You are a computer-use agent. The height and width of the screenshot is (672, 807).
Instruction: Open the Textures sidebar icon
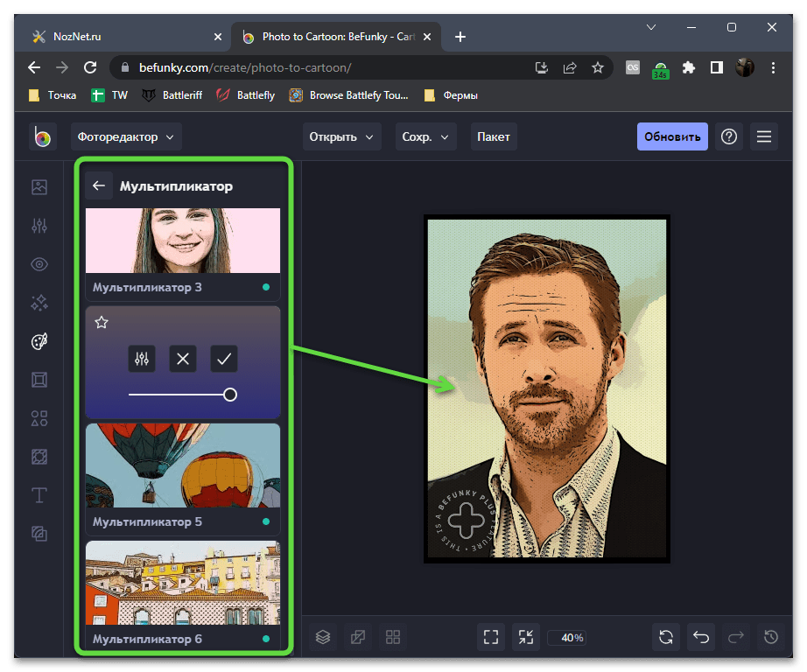point(39,534)
